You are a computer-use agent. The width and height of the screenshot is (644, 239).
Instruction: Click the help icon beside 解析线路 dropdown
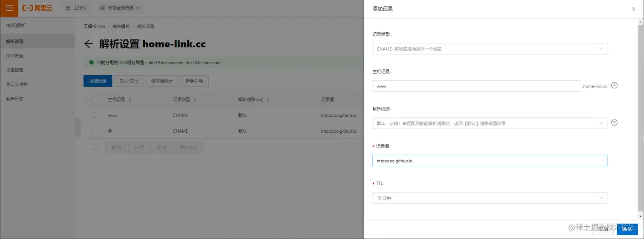tap(614, 122)
